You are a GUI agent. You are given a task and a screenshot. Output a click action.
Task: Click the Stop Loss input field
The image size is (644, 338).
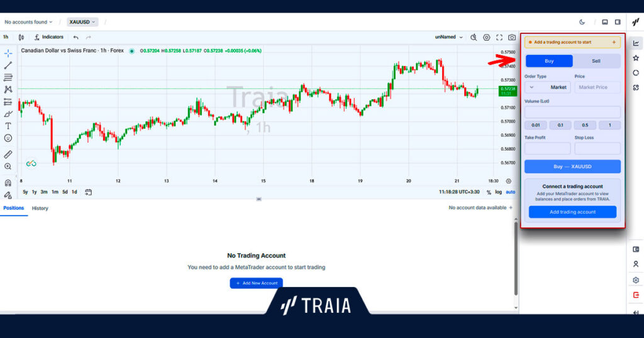point(597,148)
